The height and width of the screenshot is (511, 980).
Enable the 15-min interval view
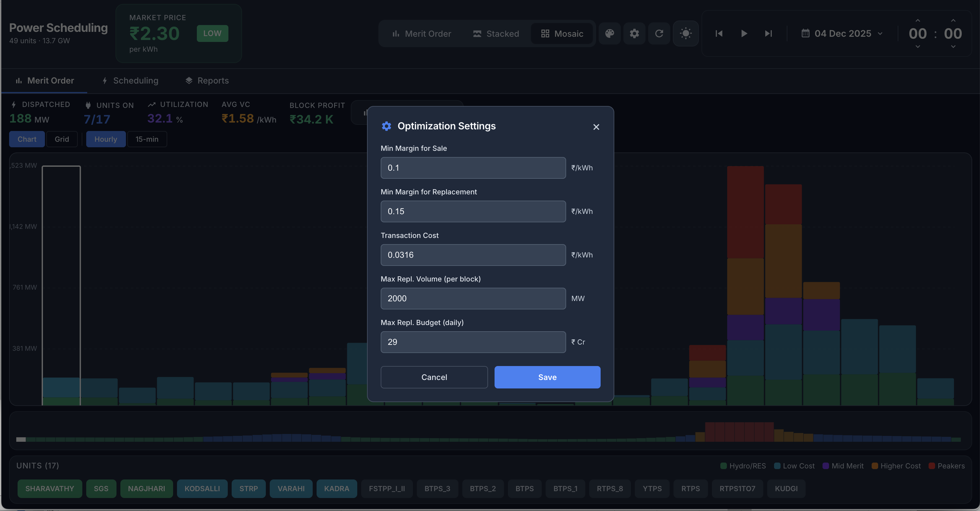tap(147, 139)
